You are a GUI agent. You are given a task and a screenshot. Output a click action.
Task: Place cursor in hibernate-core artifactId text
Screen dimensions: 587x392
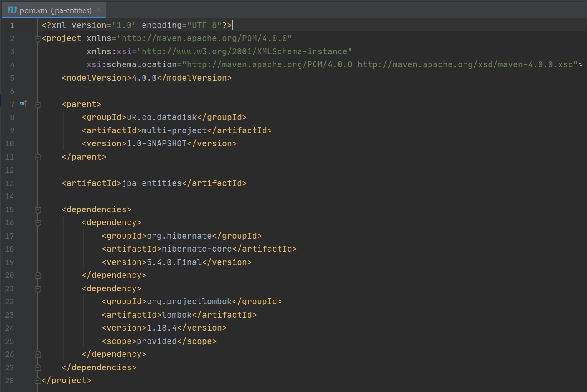pos(197,249)
